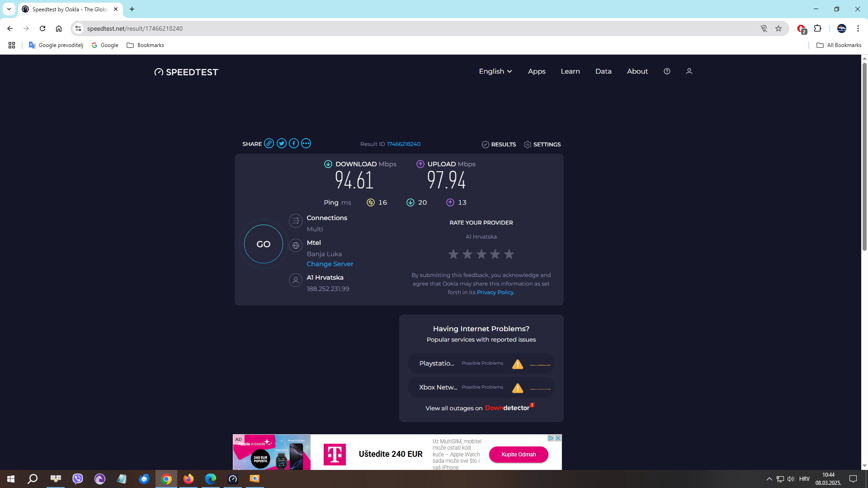Click the A1 Hrvatska provider person icon
Image resolution: width=868 pixels, height=488 pixels.
point(296,281)
